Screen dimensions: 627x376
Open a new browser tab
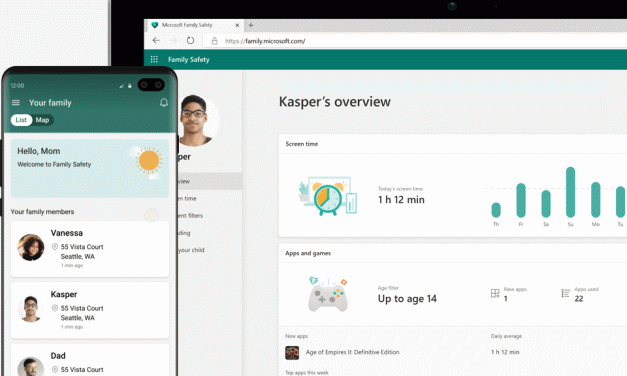pyautogui.click(x=251, y=25)
